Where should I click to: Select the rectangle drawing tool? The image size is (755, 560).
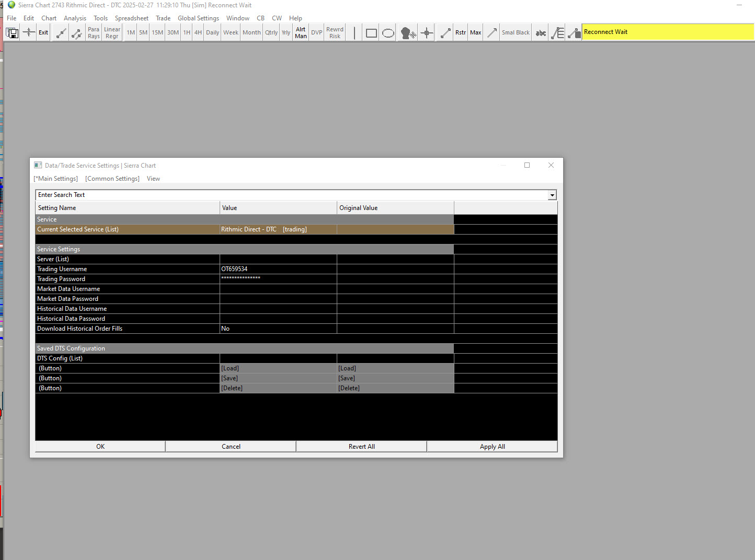click(371, 32)
